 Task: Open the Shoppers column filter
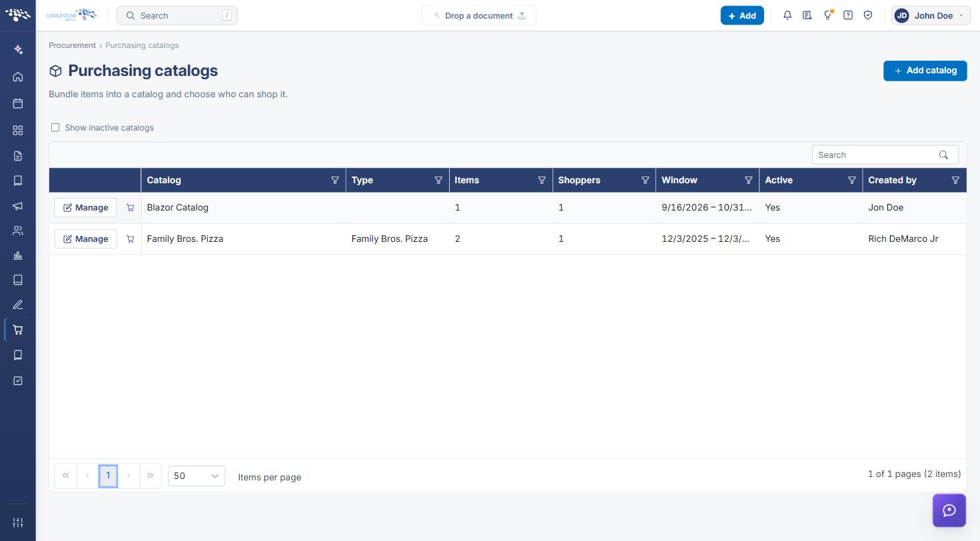tap(645, 181)
